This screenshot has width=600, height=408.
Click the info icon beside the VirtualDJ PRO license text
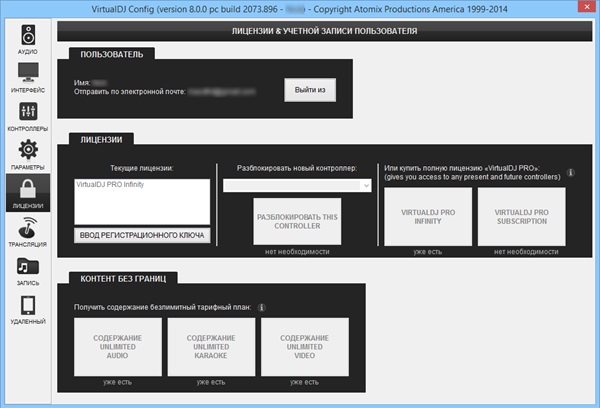(571, 172)
